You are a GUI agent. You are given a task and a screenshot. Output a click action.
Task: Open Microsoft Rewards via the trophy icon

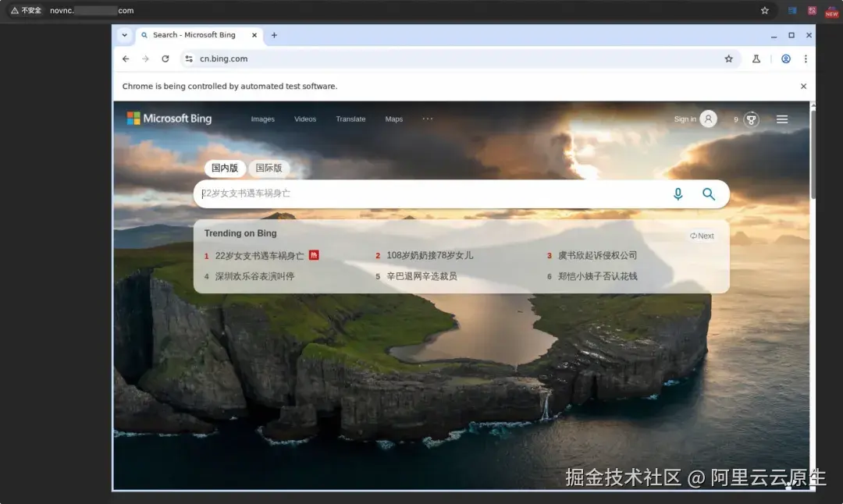pos(750,119)
